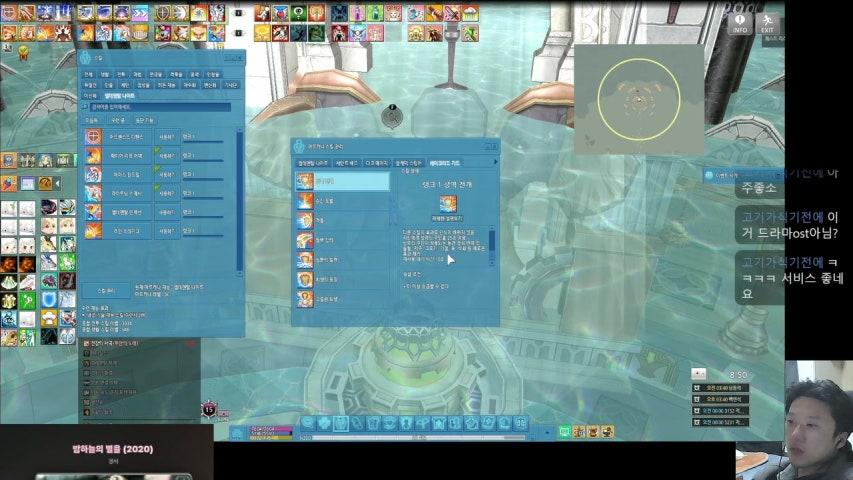The height and width of the screenshot is (480, 853).
Task: Switch to the first tab in center window
Action: 312,162
